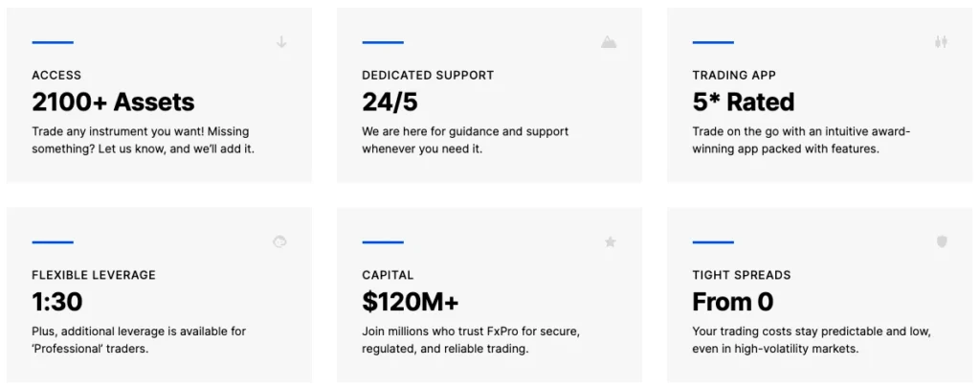Image resolution: width=980 pixels, height=389 pixels.
Task: Click the shield icon in Tight Spreads card
Action: (x=942, y=241)
